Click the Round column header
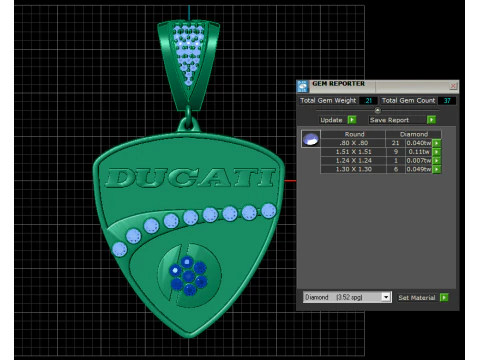Screen dimensions: 480x360 point(354,134)
